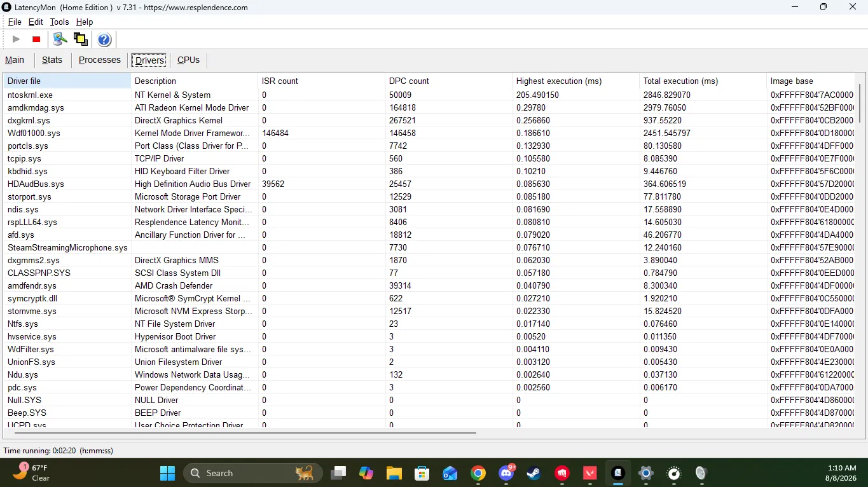Open Riot Client taskbar icon
The width and height of the screenshot is (868, 487).
point(562,473)
